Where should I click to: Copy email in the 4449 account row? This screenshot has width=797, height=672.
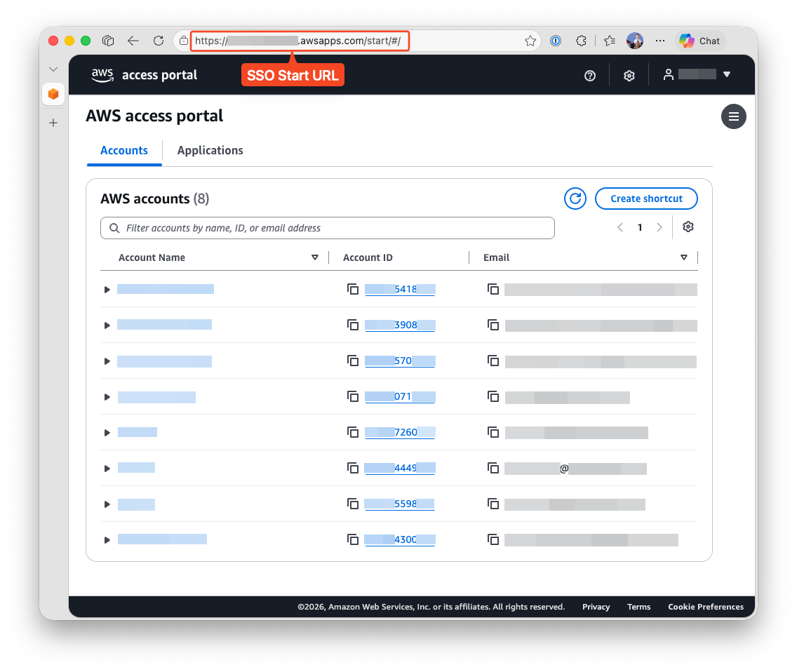493,468
